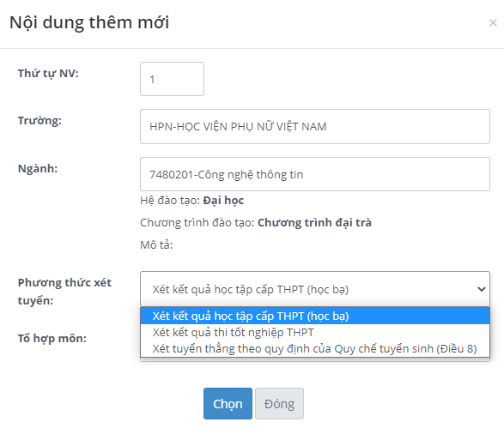
Task: Click the Thứ tự NV label
Action: [x=48, y=74]
